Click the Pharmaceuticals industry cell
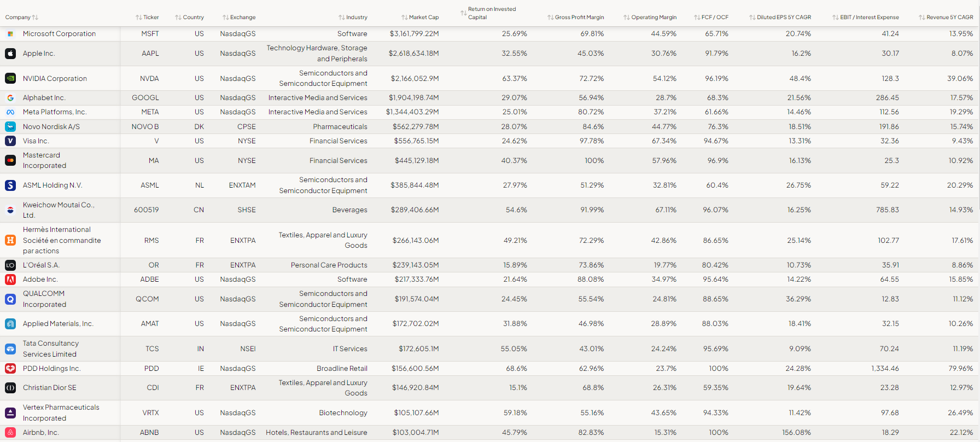 coord(340,127)
